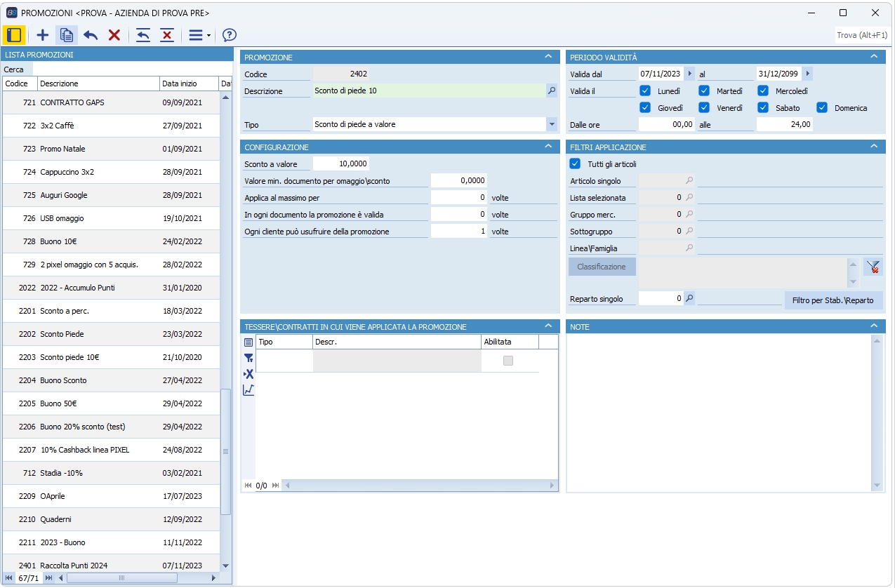This screenshot has width=895, height=588.
Task: Sort list by Data inizio column header
Action: tap(180, 83)
